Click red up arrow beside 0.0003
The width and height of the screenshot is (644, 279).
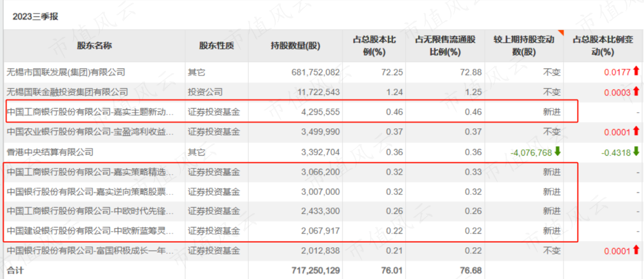[x=636, y=92]
